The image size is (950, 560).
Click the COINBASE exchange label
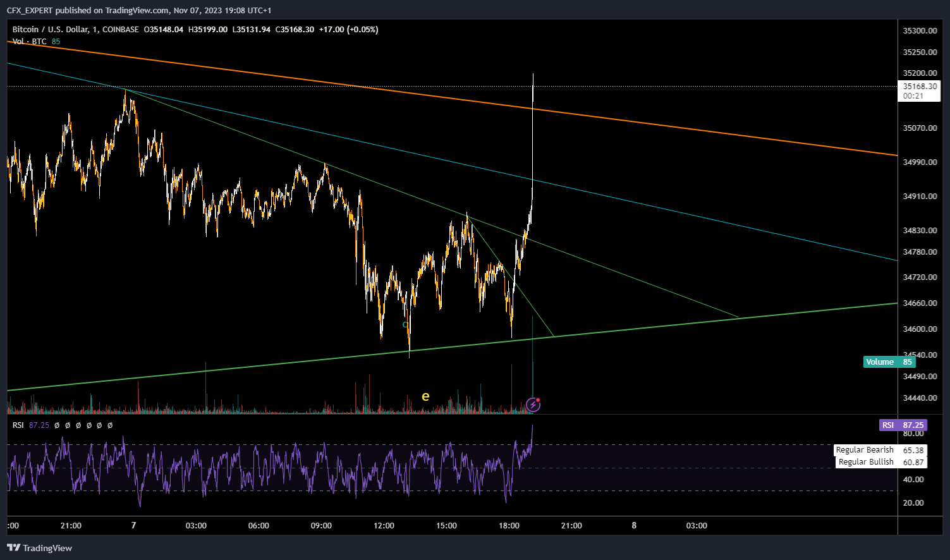point(121,30)
